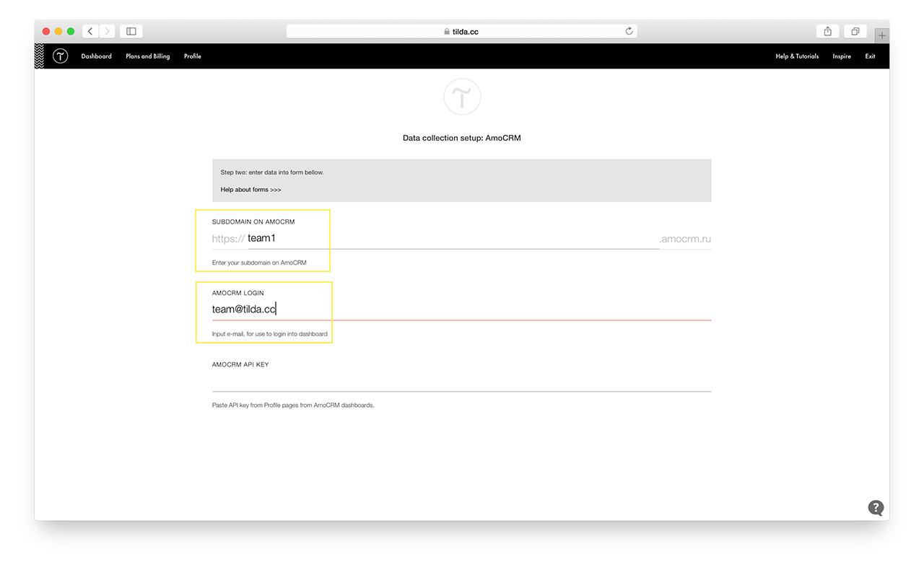Open help question mark bubble
Image resolution: width=924 pixels, height=570 pixels.
point(876,507)
